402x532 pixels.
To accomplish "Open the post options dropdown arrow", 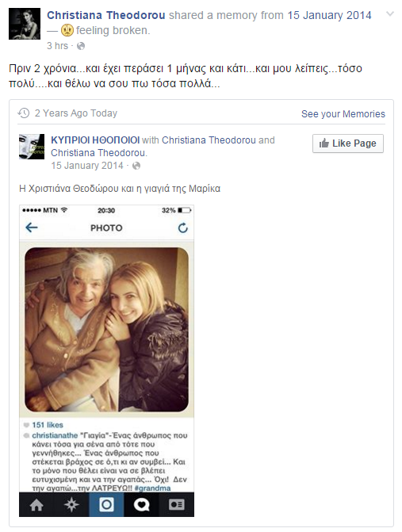I will [x=390, y=14].
